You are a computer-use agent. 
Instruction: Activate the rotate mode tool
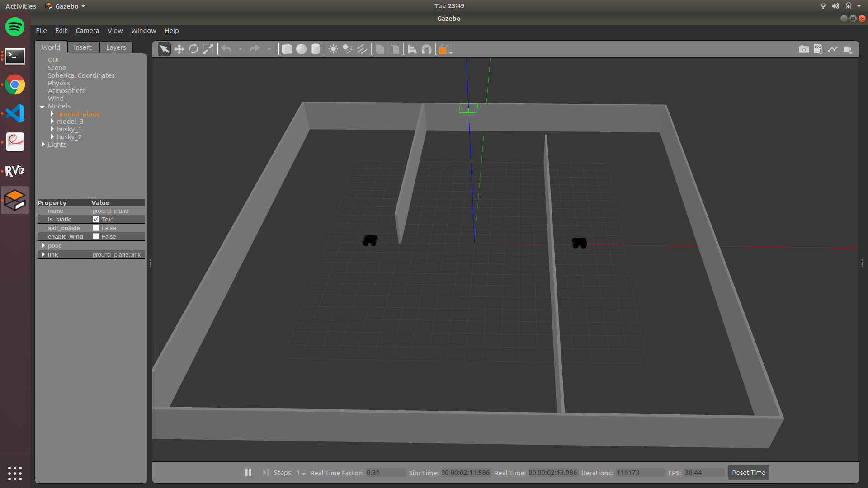pyautogui.click(x=193, y=49)
